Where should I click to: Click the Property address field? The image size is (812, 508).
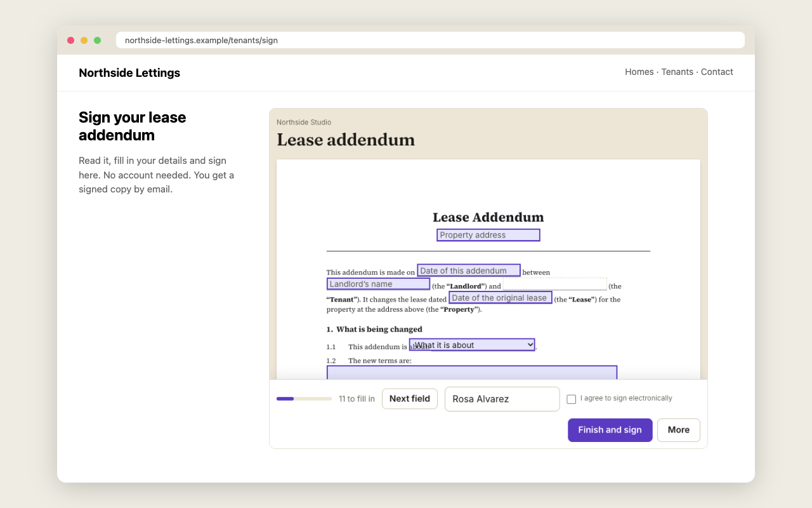(x=488, y=235)
